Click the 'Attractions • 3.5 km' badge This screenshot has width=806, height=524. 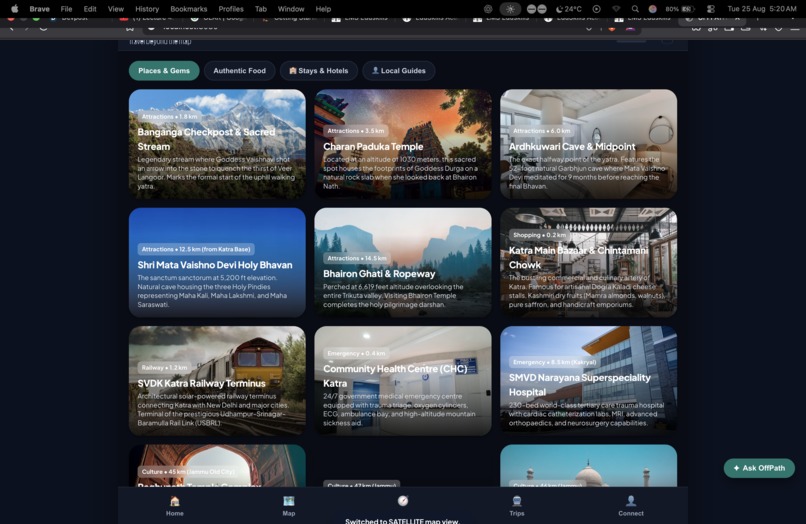[356, 131]
